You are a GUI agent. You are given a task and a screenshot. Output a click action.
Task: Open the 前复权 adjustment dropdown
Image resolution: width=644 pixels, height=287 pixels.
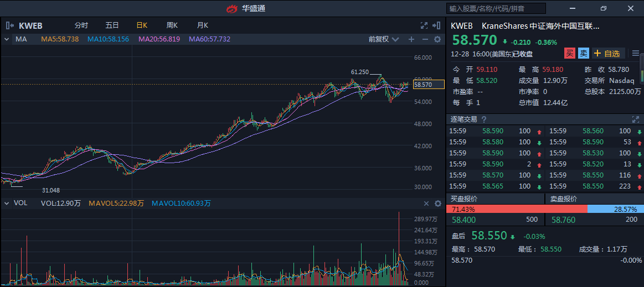pos(383,39)
